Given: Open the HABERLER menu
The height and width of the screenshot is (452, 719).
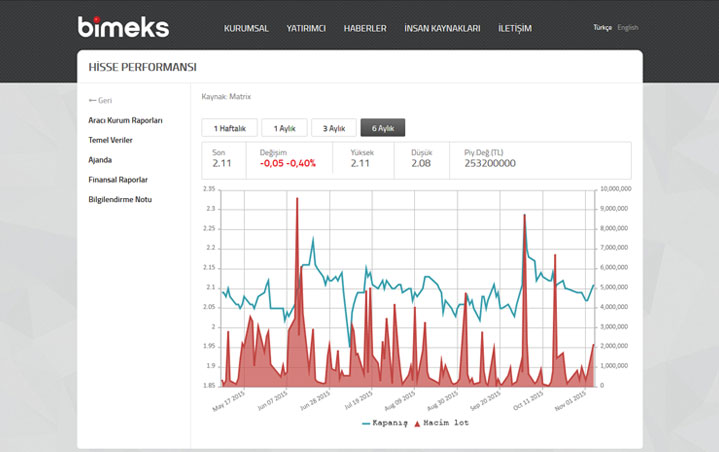Looking at the screenshot, I should tap(365, 28).
